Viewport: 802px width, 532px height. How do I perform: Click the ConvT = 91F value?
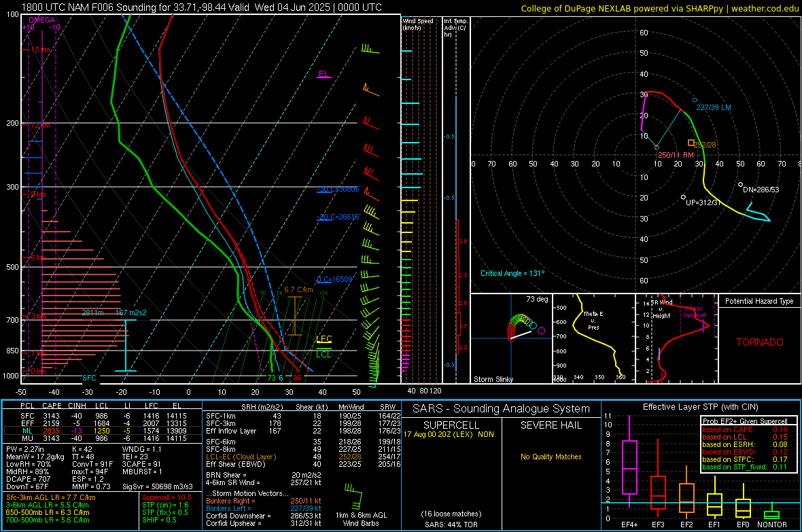tap(92, 464)
